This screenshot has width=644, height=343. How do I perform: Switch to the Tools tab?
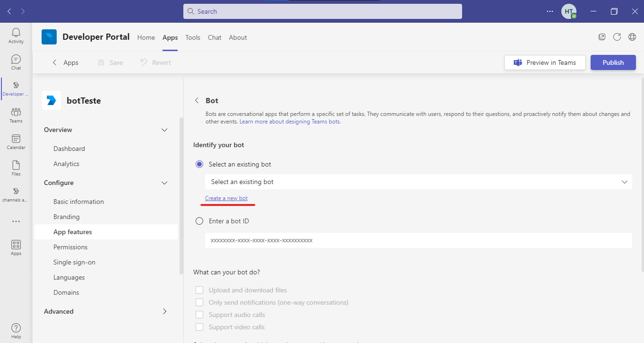click(193, 37)
